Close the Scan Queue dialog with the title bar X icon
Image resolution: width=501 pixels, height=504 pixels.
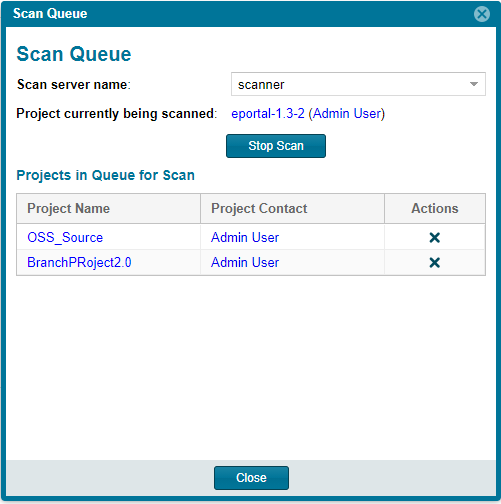(482, 14)
